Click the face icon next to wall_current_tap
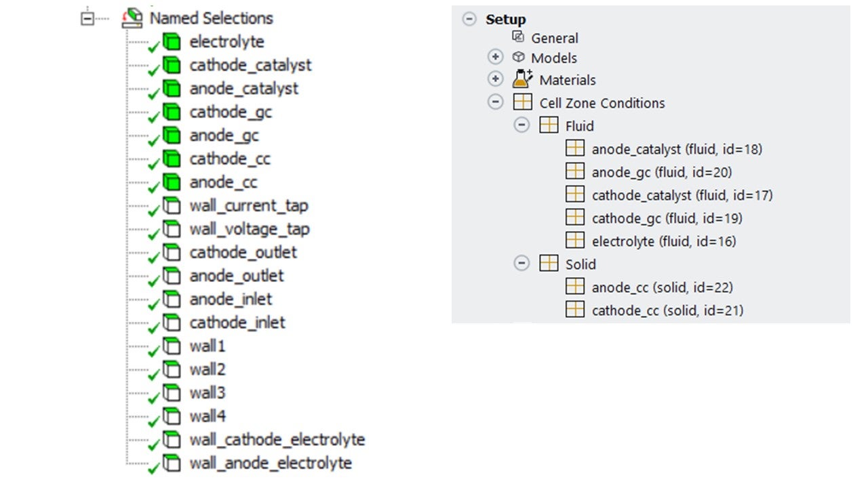The height and width of the screenshot is (488, 868). tap(172, 205)
